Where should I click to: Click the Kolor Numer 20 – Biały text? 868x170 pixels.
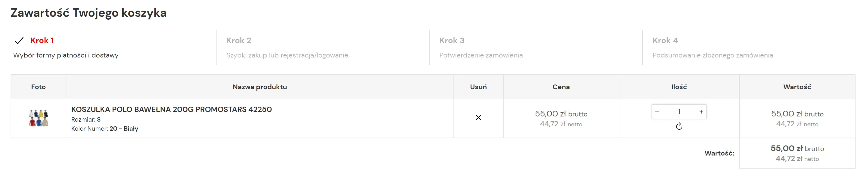tap(105, 129)
